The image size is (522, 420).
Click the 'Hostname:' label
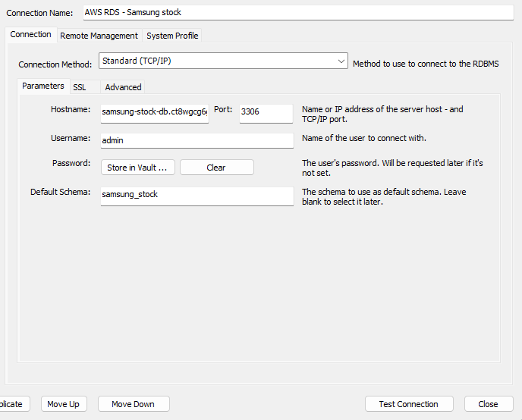71,109
